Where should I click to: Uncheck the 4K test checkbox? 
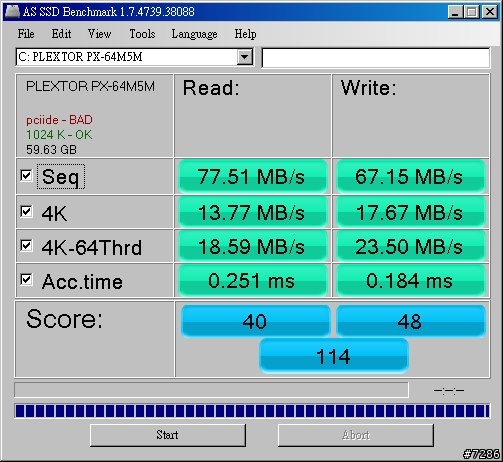click(x=26, y=211)
